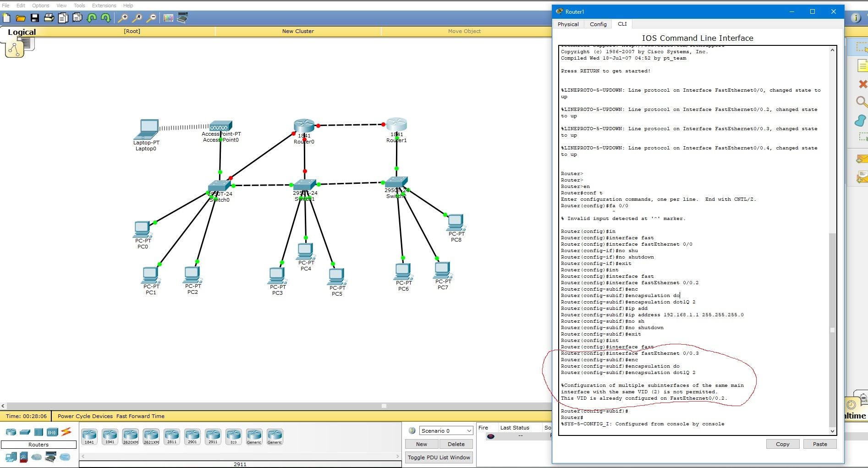Screen dimensions: 868x468
Task: Zoom out with the magnifier minus icon
Action: [151, 18]
